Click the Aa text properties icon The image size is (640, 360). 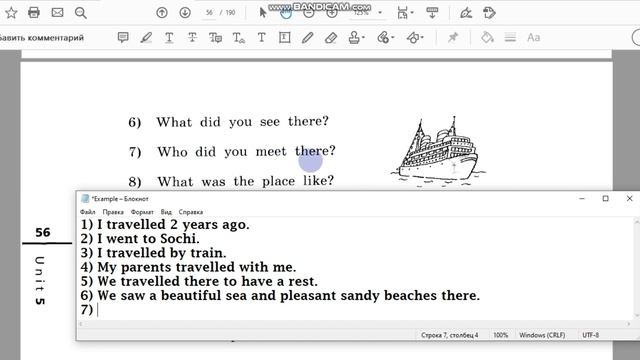[533, 38]
